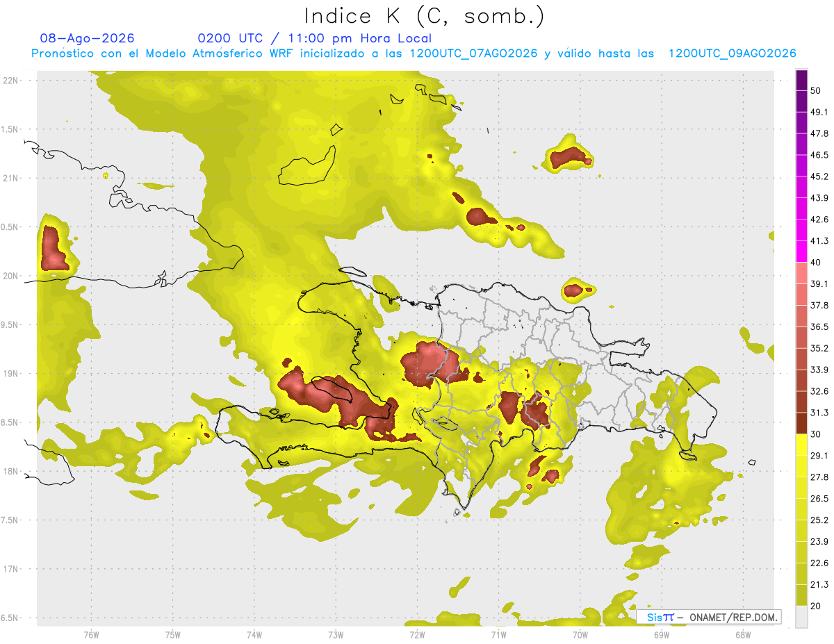Click the "73W" longitude label

tap(336, 635)
